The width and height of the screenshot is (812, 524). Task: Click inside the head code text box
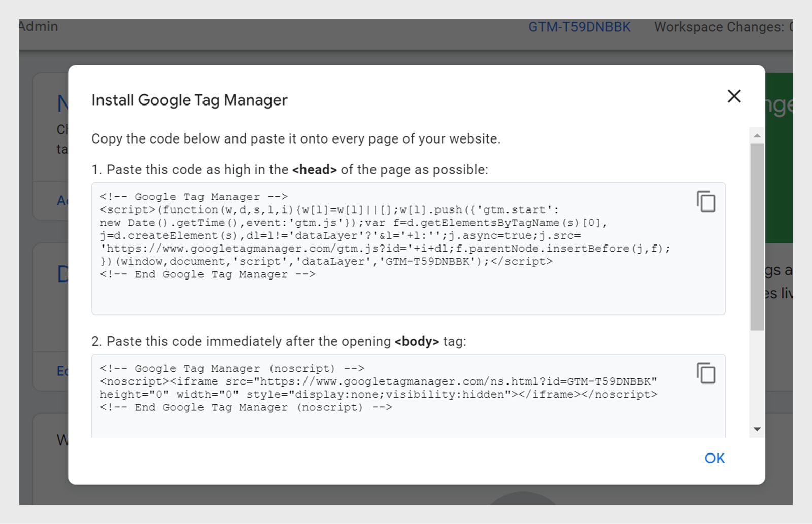pos(409,249)
